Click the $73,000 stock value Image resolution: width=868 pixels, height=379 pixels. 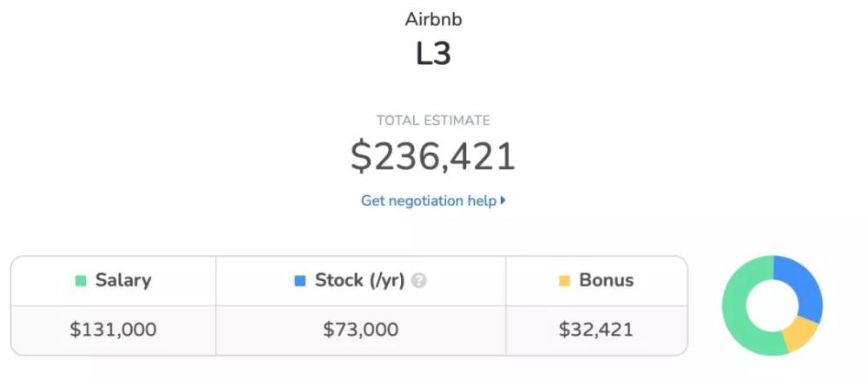pyautogui.click(x=360, y=330)
